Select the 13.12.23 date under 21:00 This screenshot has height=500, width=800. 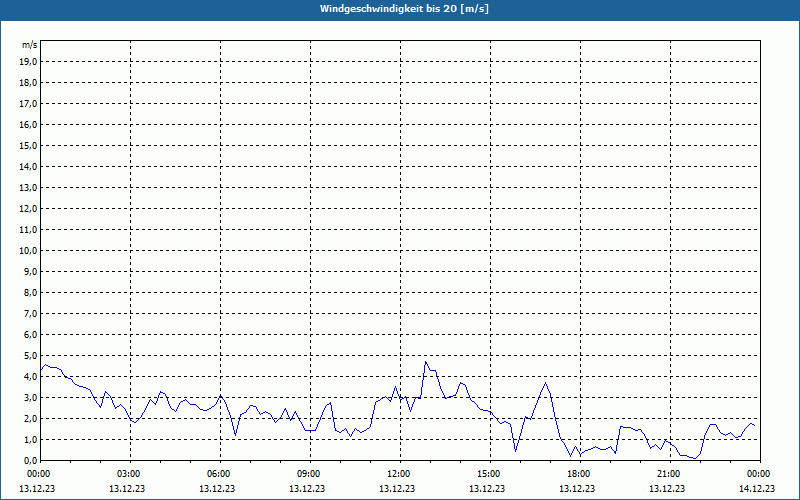(667, 488)
